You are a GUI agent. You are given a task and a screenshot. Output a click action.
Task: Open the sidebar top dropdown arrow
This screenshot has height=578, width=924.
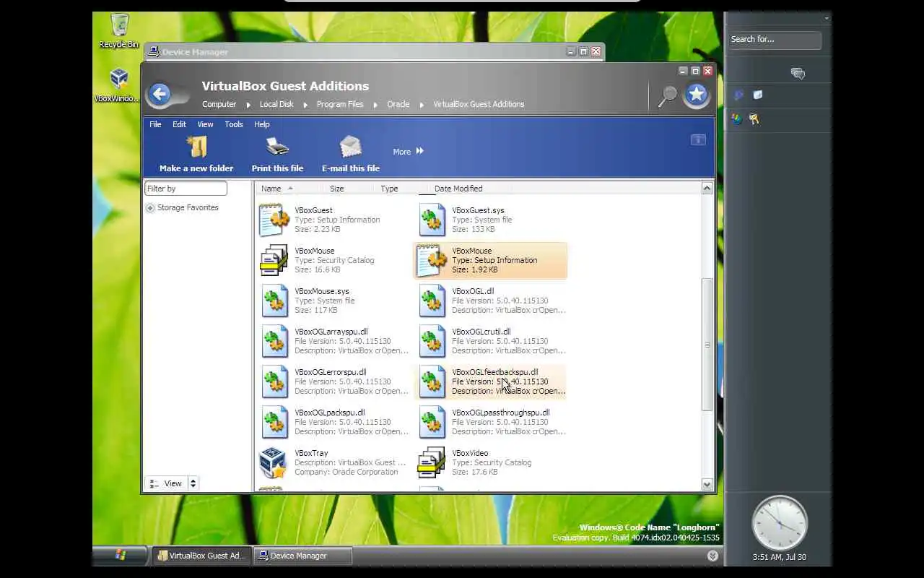pyautogui.click(x=827, y=19)
